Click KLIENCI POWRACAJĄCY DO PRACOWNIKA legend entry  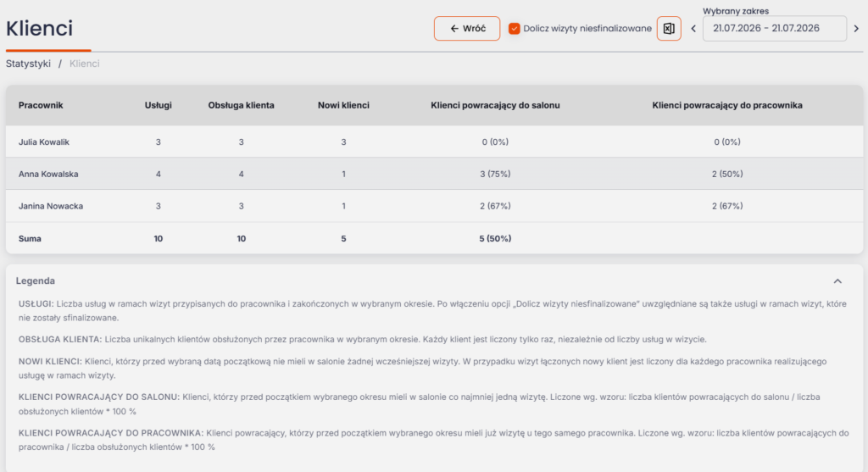433,440
